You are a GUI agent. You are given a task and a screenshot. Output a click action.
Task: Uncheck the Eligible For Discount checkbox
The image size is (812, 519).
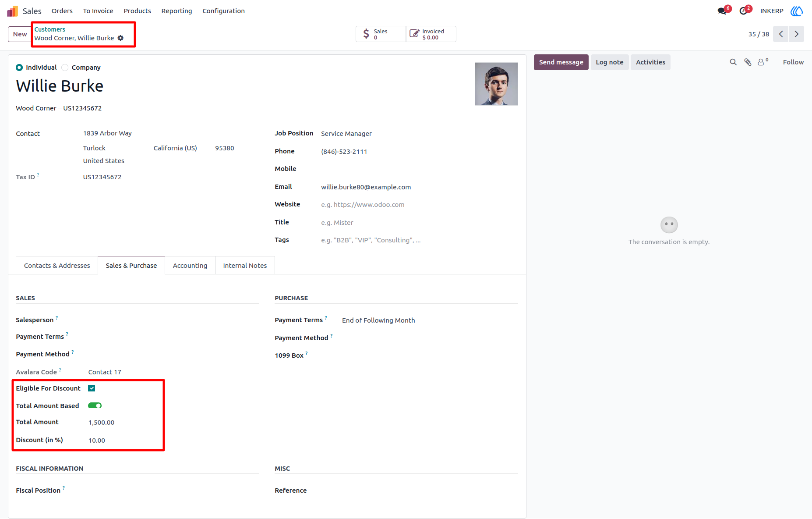92,388
